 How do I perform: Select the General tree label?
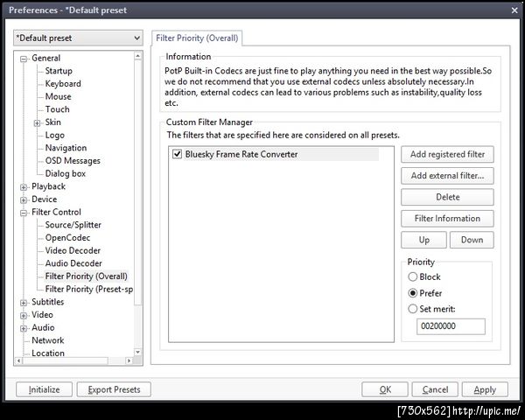pyautogui.click(x=45, y=58)
